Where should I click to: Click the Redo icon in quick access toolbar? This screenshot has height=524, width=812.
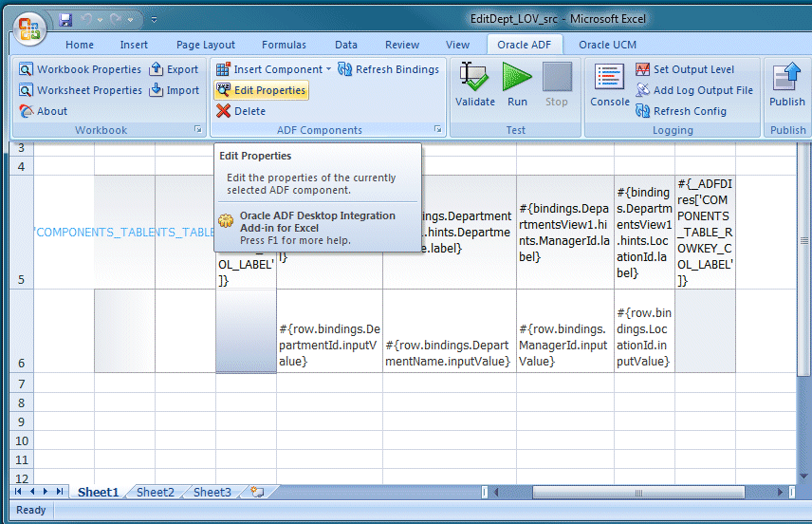click(116, 20)
